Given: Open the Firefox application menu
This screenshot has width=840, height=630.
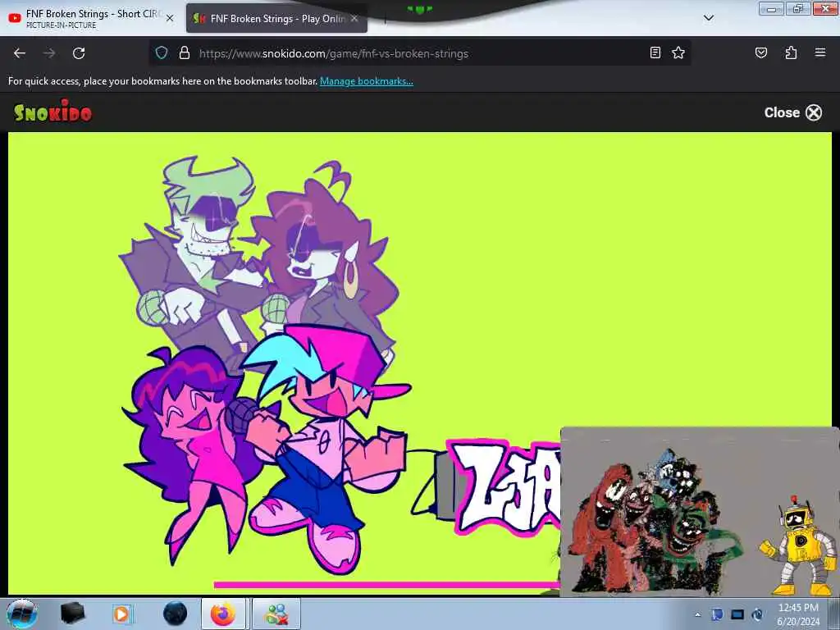Looking at the screenshot, I should [819, 52].
